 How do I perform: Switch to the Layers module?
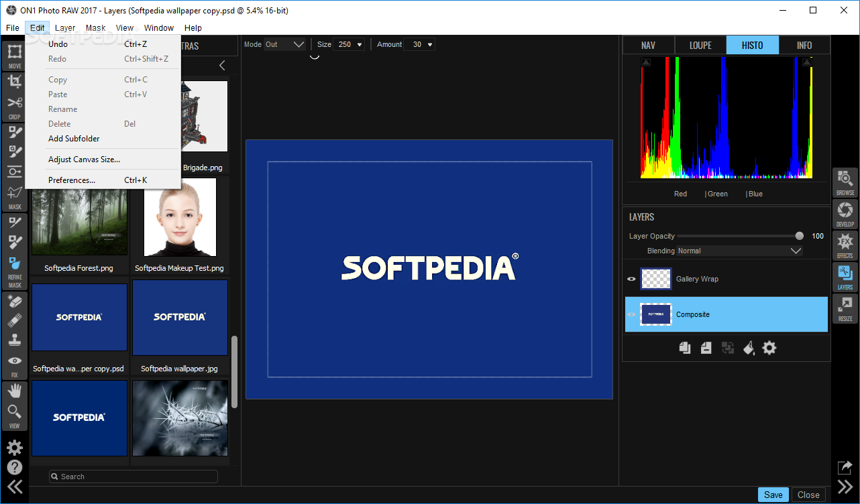tap(845, 277)
